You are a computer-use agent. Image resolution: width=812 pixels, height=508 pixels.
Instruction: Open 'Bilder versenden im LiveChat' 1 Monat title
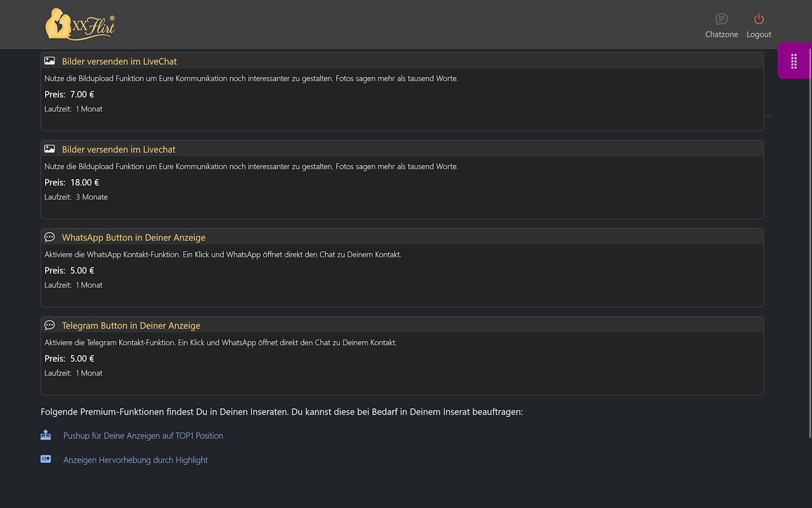[119, 62]
